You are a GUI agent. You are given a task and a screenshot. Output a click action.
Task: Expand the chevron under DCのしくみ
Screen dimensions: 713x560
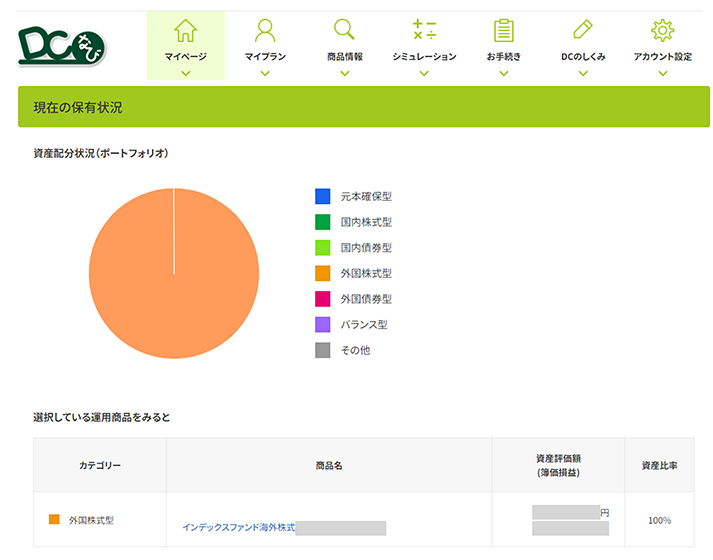pos(583,73)
